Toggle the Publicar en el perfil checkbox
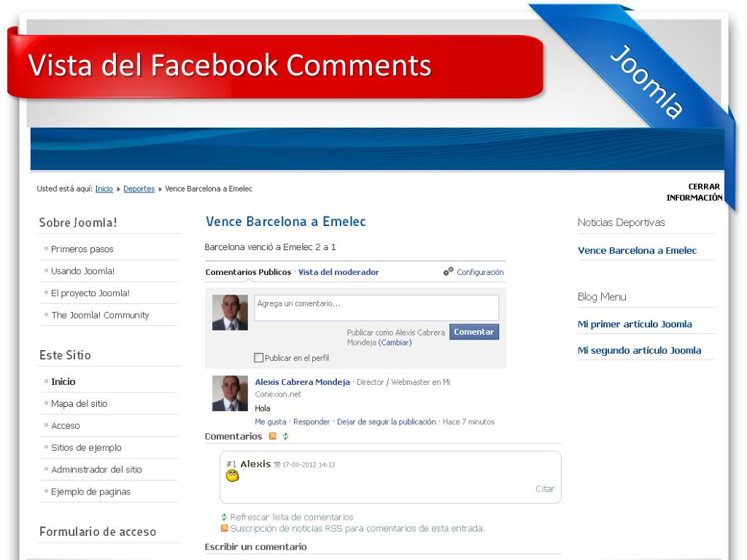 pos(259,357)
